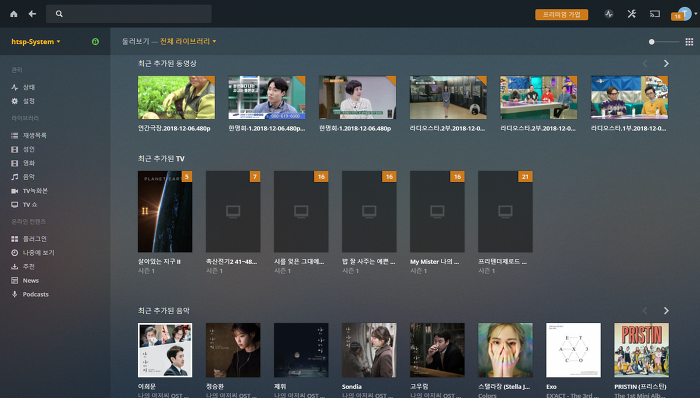Click the download icon beside 추천

click(15, 266)
